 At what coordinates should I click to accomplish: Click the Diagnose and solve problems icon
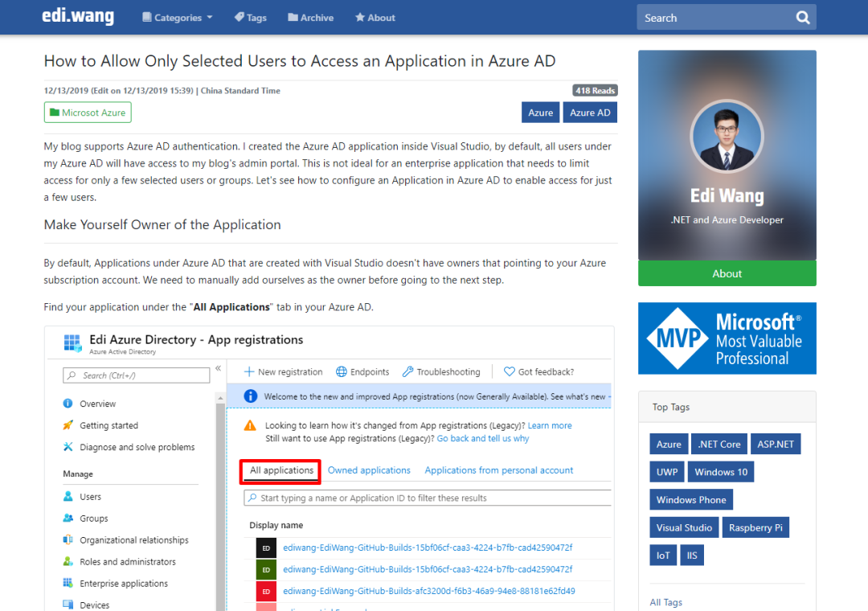coord(68,446)
